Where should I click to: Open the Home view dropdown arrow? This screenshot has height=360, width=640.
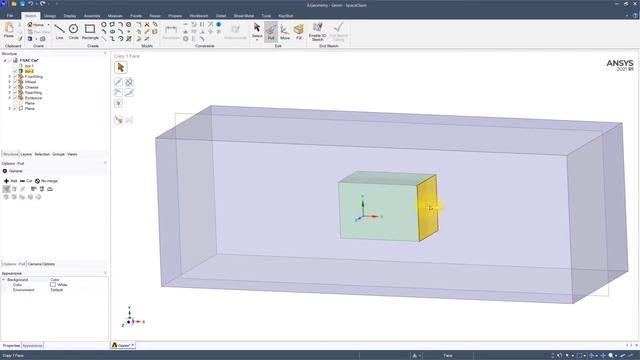click(49, 25)
